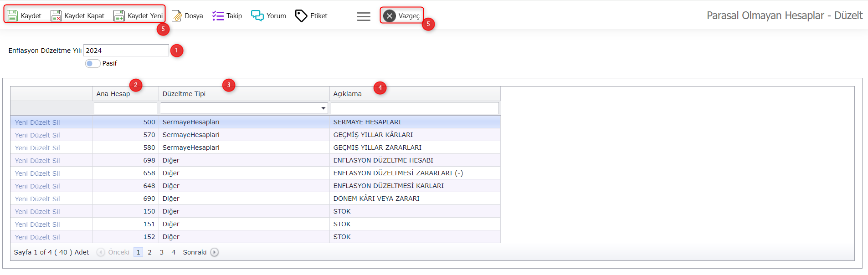Open the Dosya file attachment icon
The image size is (868, 275).
tap(176, 16)
